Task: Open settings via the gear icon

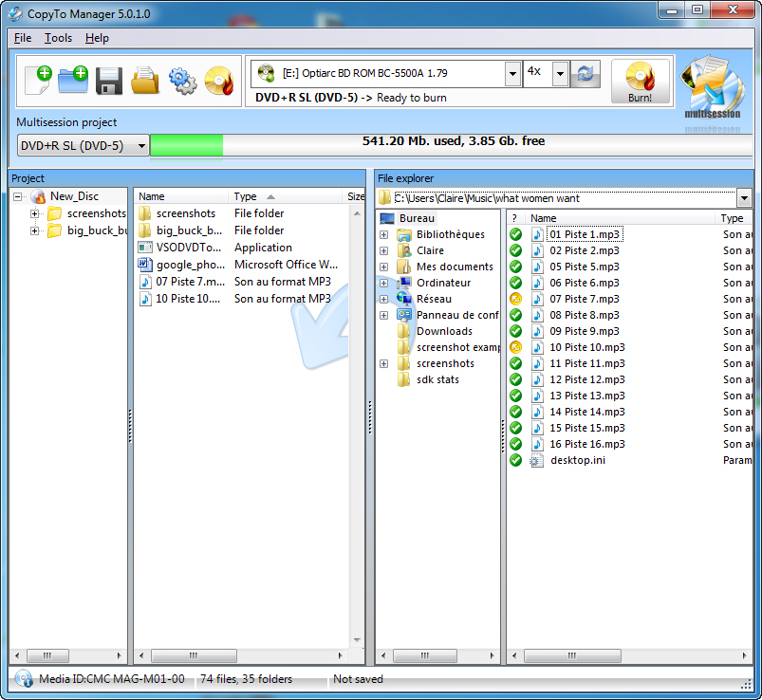Action: click(x=181, y=81)
